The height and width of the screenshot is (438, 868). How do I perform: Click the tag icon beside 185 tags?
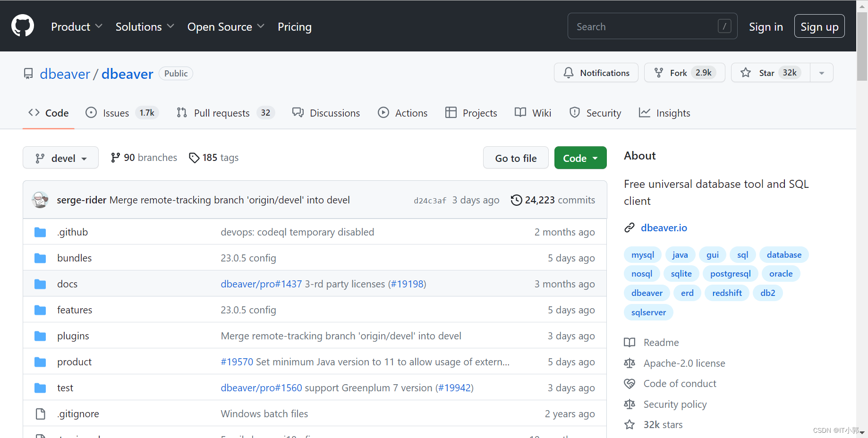tap(194, 158)
